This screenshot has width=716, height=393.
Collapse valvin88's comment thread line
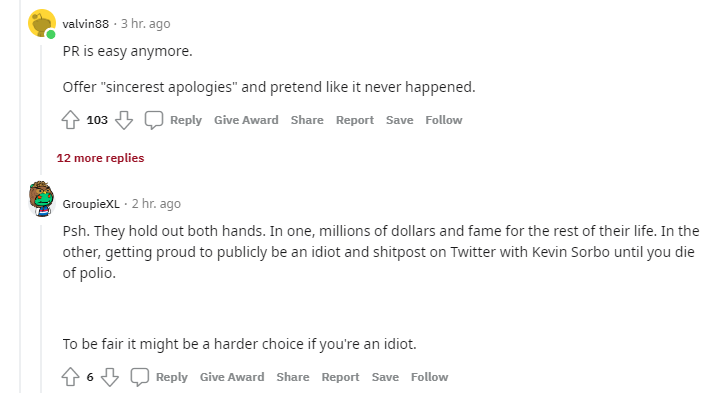tap(41, 110)
